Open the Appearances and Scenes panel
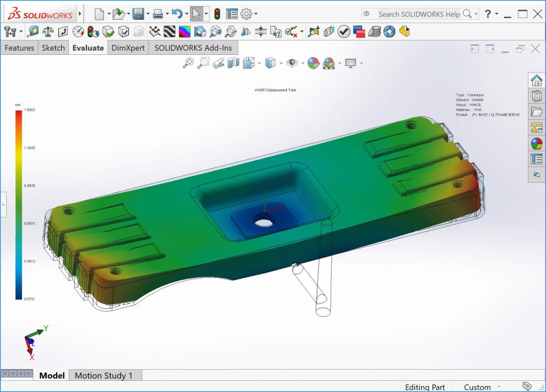 pyautogui.click(x=536, y=143)
